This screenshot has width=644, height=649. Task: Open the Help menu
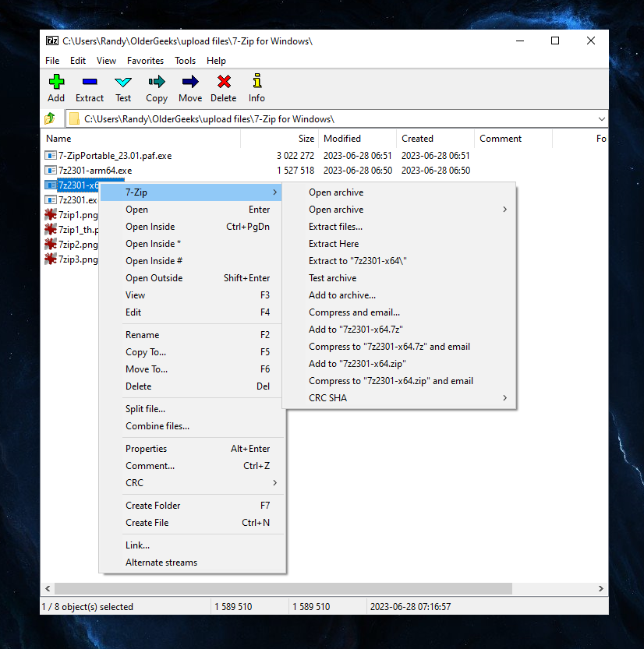pos(216,61)
